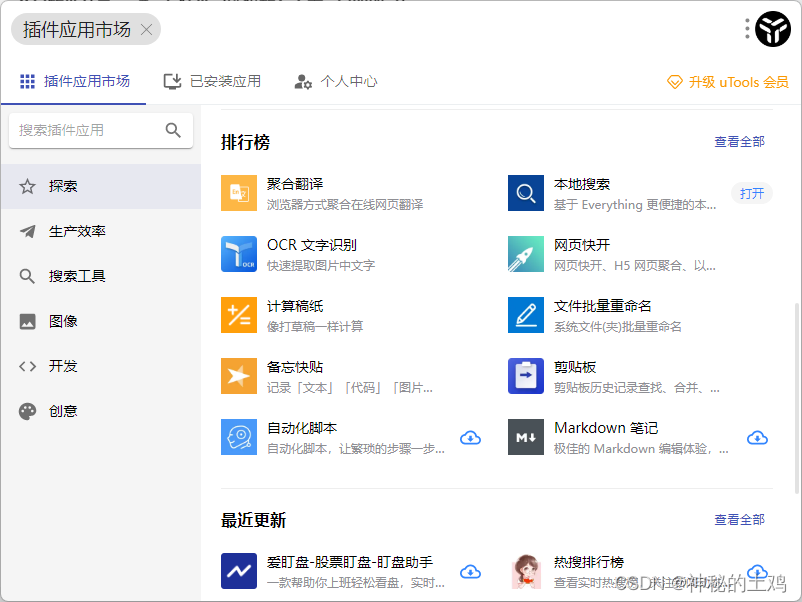Switch to 已安装应用 tab
The width and height of the screenshot is (802, 602).
[x=212, y=81]
